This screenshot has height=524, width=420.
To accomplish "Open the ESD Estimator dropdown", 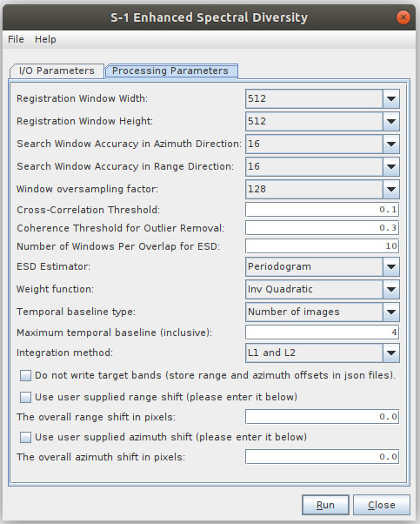I will pyautogui.click(x=323, y=266).
